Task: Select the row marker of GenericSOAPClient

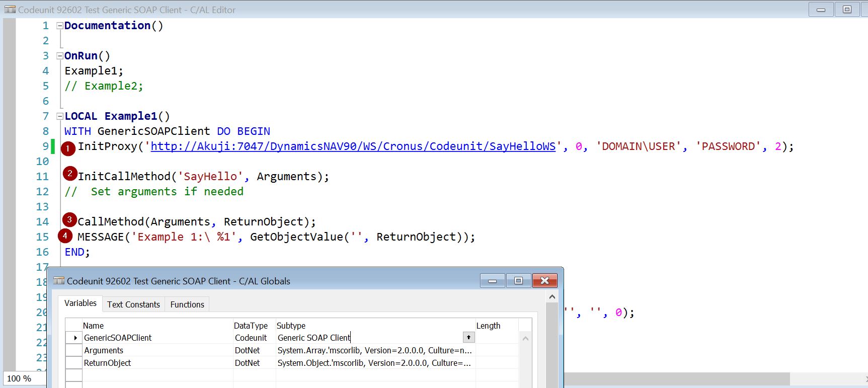Action: (74, 338)
